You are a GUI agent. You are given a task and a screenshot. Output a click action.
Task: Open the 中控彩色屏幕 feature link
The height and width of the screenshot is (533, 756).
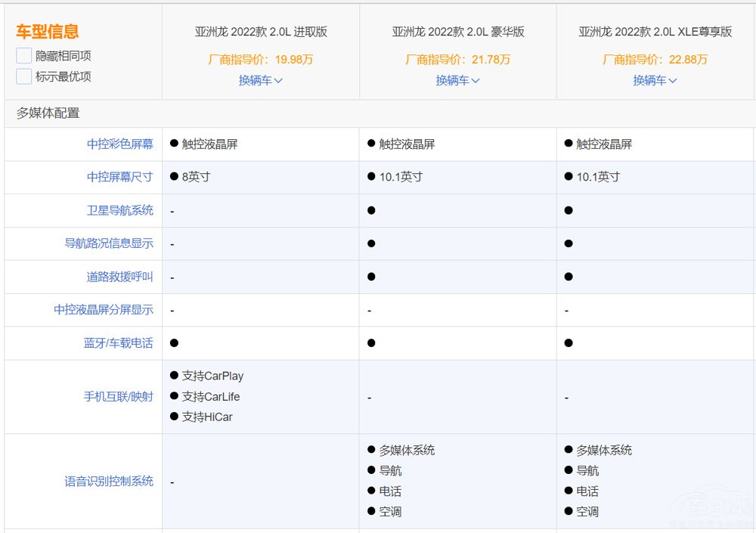pos(122,144)
